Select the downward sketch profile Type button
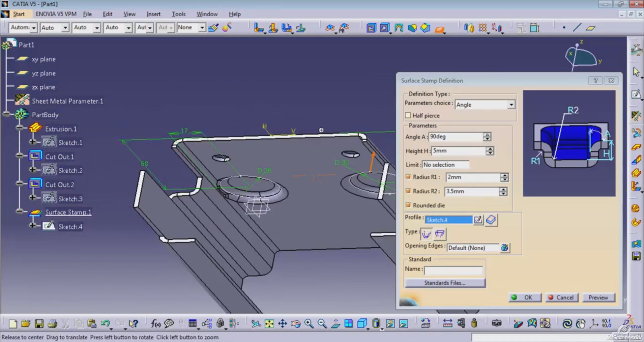This screenshot has height=342, width=644. (x=440, y=234)
